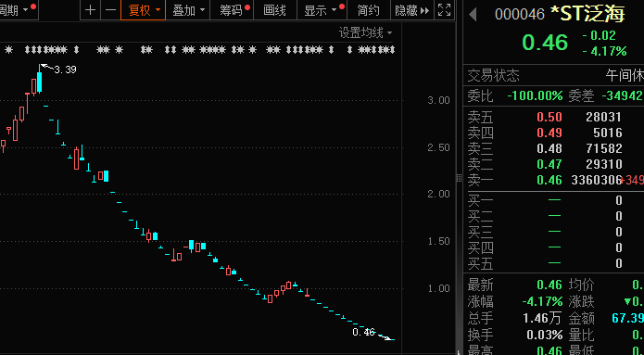Viewport: 644px width, 355px height.
Task: Click the 涨幅 -4.17% value
Action: [542, 301]
